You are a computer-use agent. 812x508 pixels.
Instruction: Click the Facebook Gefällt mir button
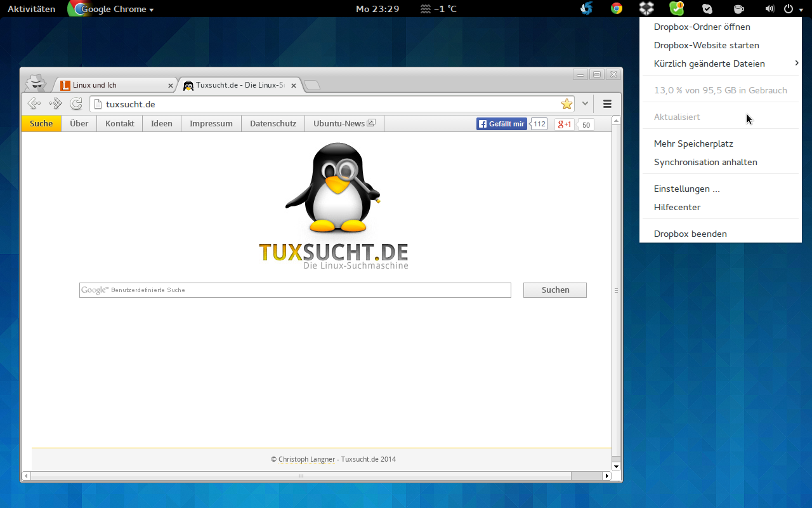[502, 124]
